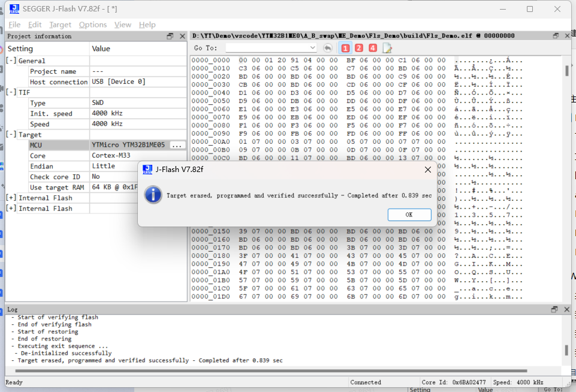The width and height of the screenshot is (576, 392).
Task: Select 4-byte display width icon
Action: click(373, 48)
